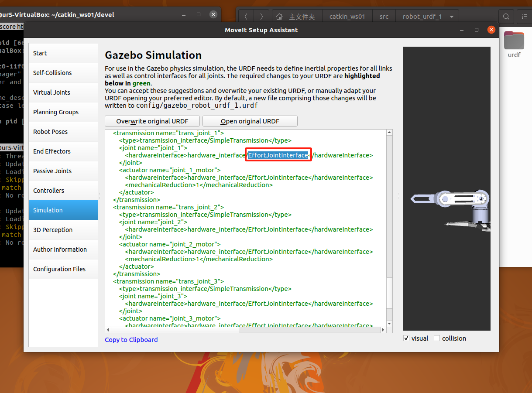Viewport: 532px width, 393px height.
Task: Click Open original URDF button
Action: tap(250, 121)
